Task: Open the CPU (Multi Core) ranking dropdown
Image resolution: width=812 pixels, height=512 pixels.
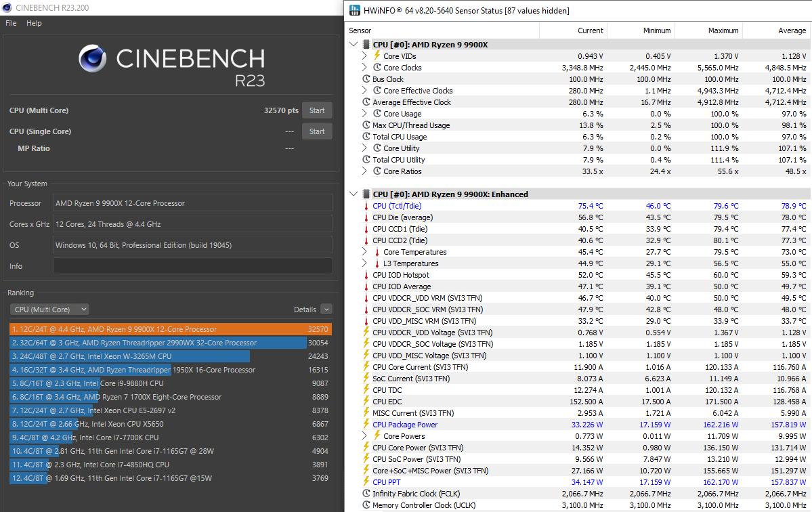Action: click(49, 310)
